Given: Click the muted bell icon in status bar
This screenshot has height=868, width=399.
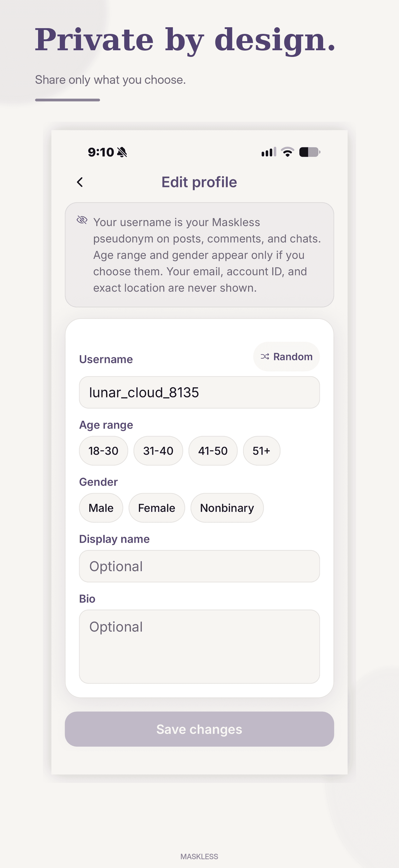Looking at the screenshot, I should click(x=122, y=152).
